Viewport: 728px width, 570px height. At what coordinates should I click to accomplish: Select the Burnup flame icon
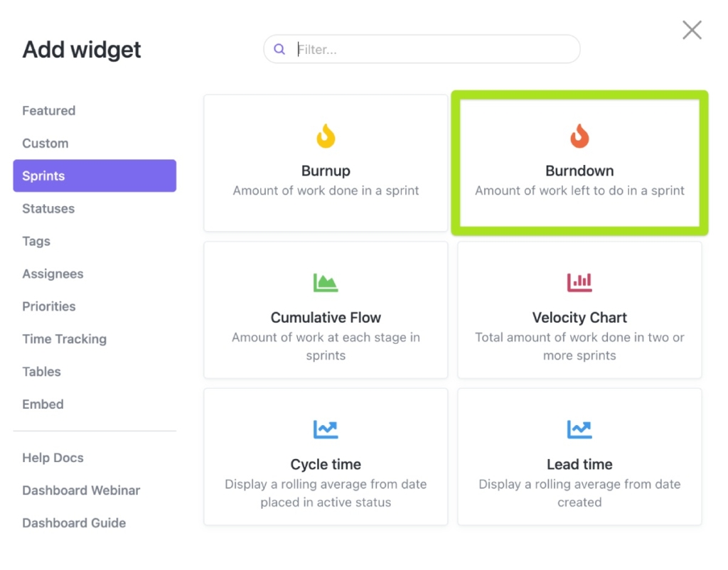point(326,135)
